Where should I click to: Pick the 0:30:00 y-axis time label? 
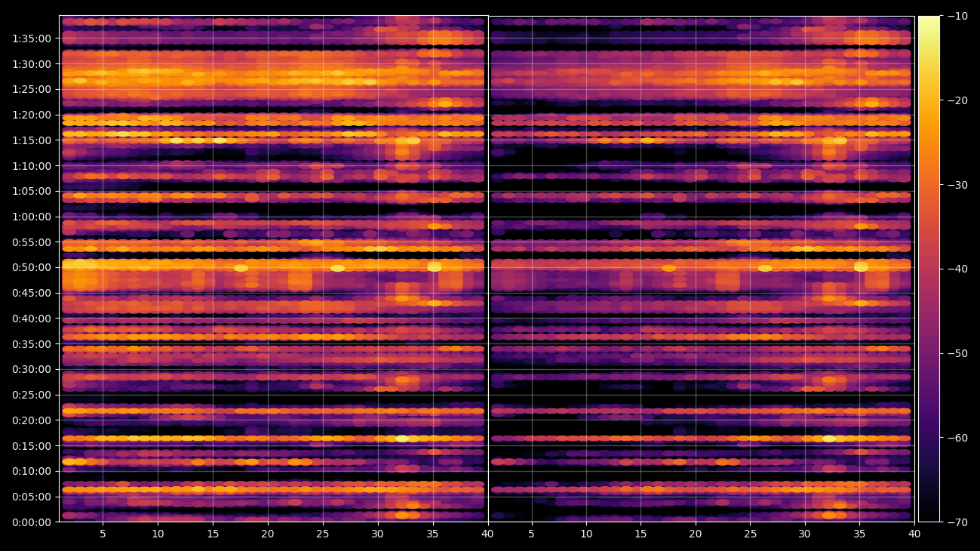point(32,369)
